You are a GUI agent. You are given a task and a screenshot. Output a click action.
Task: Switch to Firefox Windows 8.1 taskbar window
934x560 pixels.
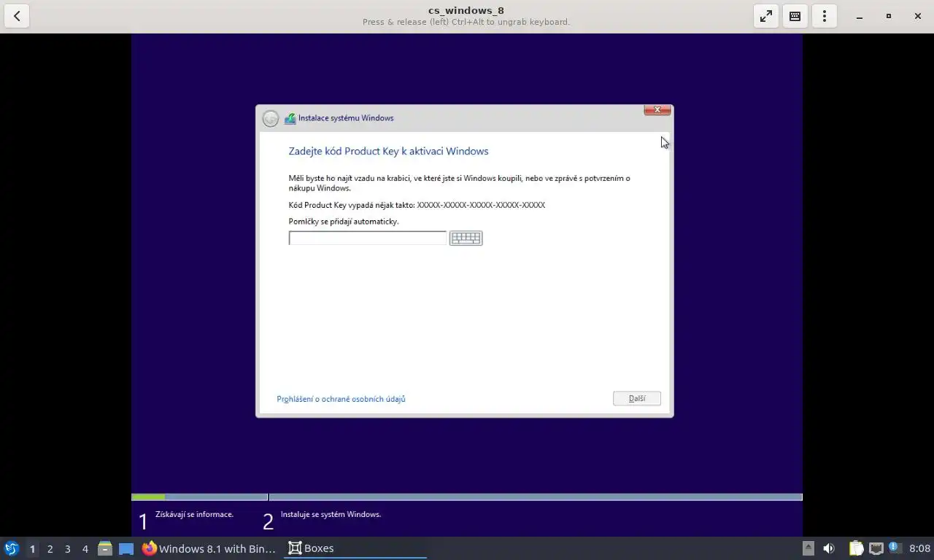coord(209,548)
